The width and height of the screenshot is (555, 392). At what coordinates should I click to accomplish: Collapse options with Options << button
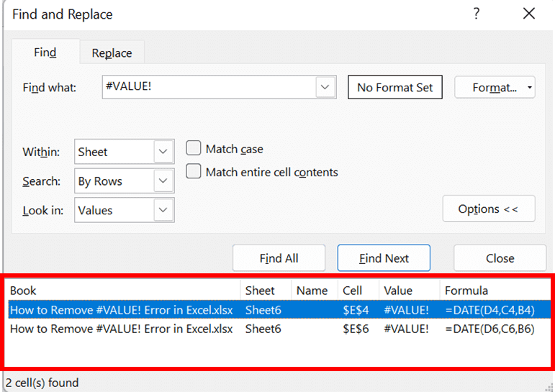tap(489, 209)
